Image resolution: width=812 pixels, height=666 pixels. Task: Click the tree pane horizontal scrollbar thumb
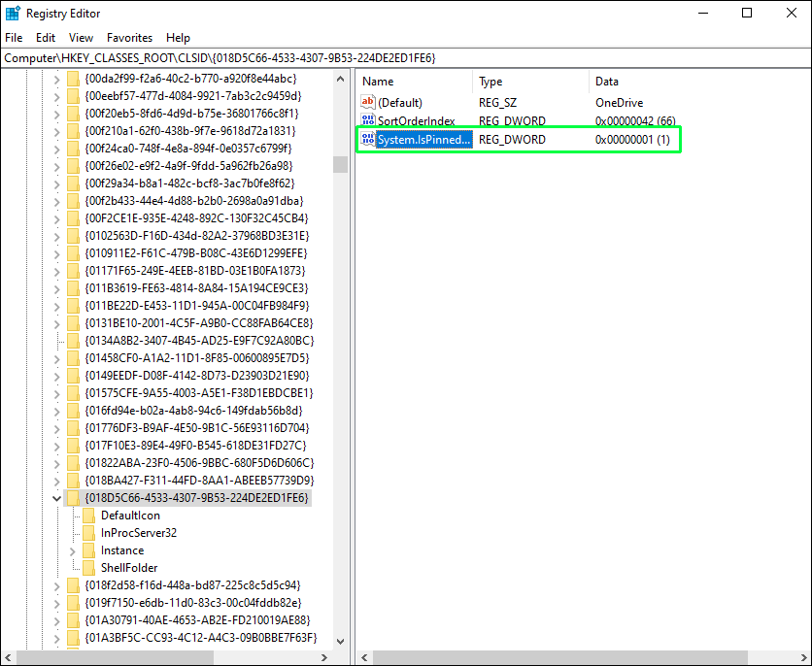click(115, 657)
